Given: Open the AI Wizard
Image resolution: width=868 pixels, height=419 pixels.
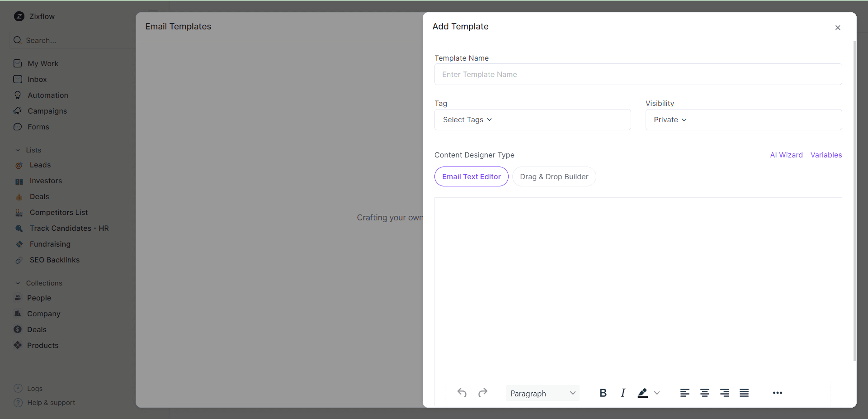Looking at the screenshot, I should [x=786, y=155].
